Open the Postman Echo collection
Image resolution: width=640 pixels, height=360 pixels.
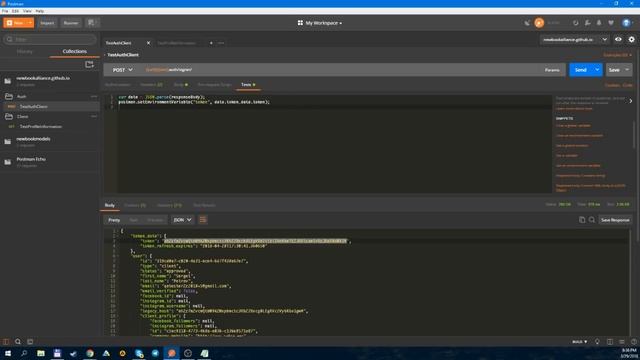coord(50,162)
